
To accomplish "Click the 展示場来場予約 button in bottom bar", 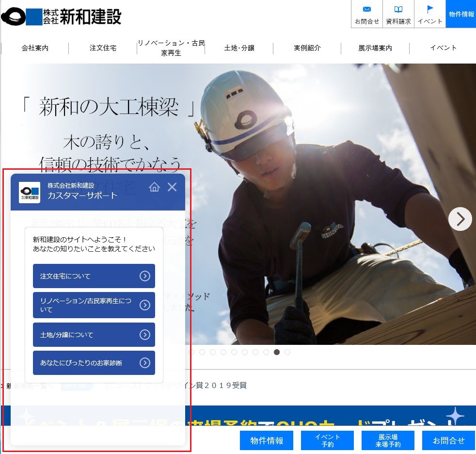I will [388, 440].
